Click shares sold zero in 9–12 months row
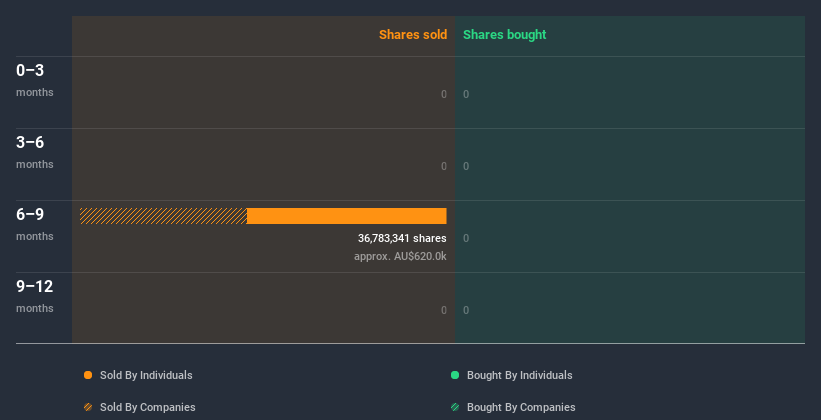The image size is (821, 420). click(x=444, y=311)
